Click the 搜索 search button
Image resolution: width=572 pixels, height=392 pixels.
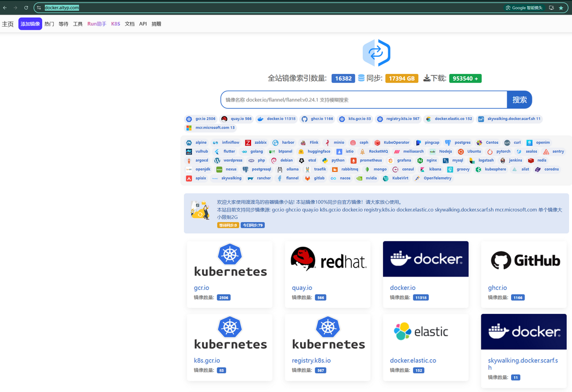pyautogui.click(x=519, y=99)
